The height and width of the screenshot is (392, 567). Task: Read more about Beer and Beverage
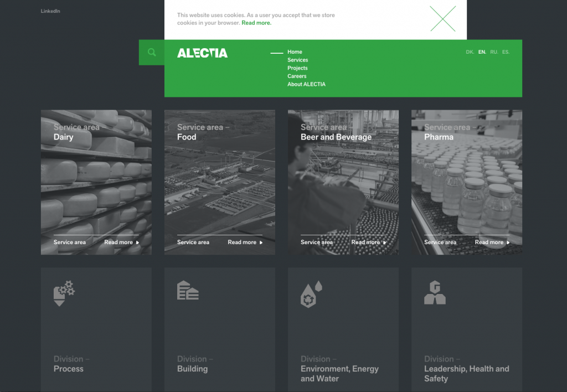[x=365, y=243]
